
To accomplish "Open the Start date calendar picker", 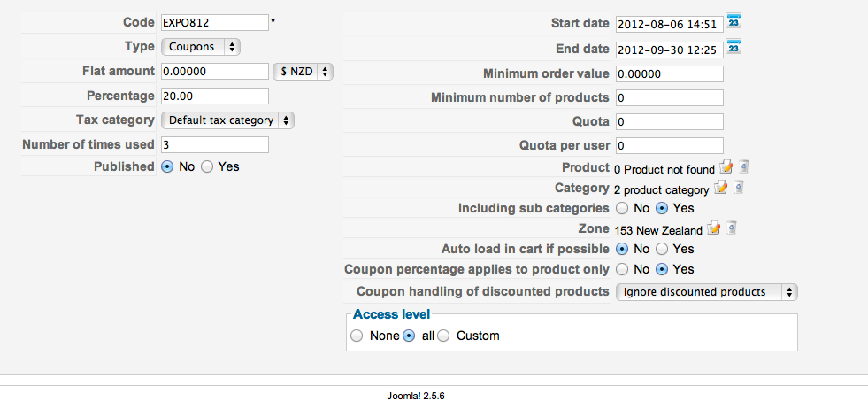I will [733, 21].
